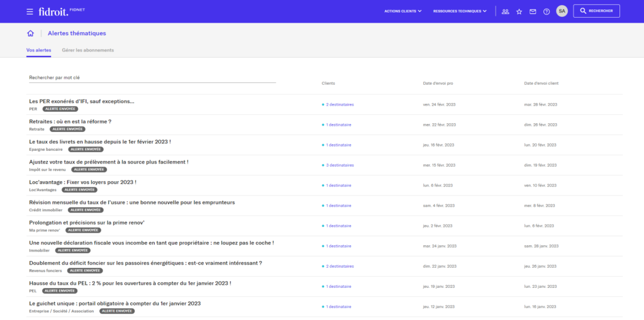This screenshot has height=320, width=644.
Task: Expand the Ressources Techniques dropdown
Action: [460, 11]
